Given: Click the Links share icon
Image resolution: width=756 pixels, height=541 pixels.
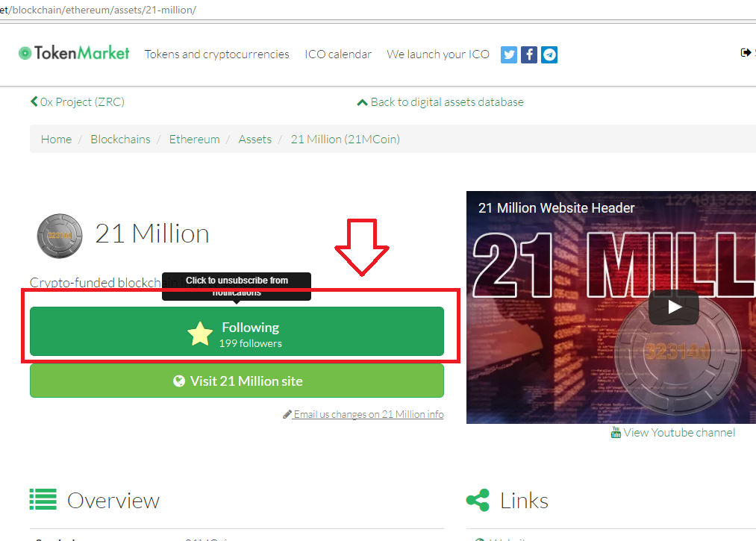Looking at the screenshot, I should [478, 500].
